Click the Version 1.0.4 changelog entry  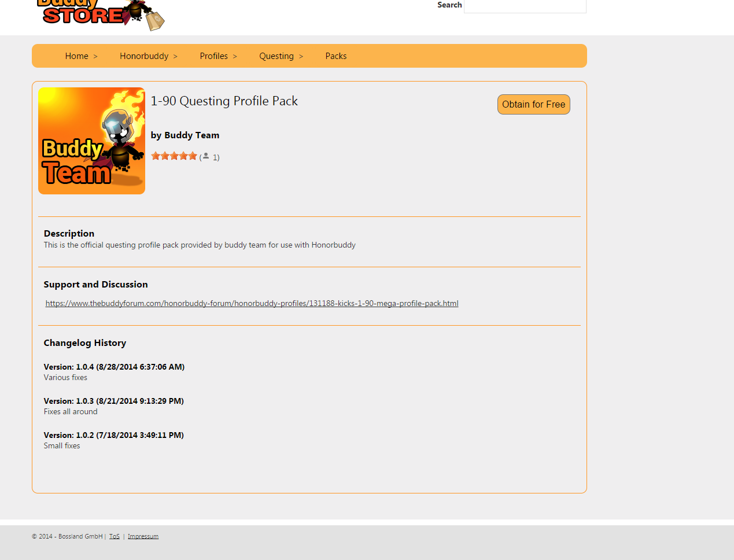point(114,367)
